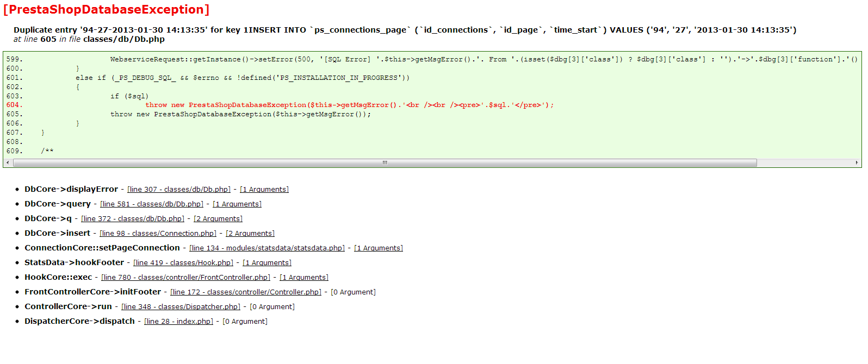Viewport: 868px width, 364px height.
Task: Click the Duplicate entry error message
Action: [x=405, y=30]
